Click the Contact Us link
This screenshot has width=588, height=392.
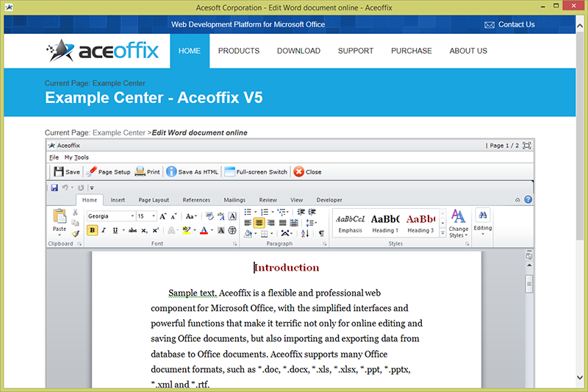point(509,25)
